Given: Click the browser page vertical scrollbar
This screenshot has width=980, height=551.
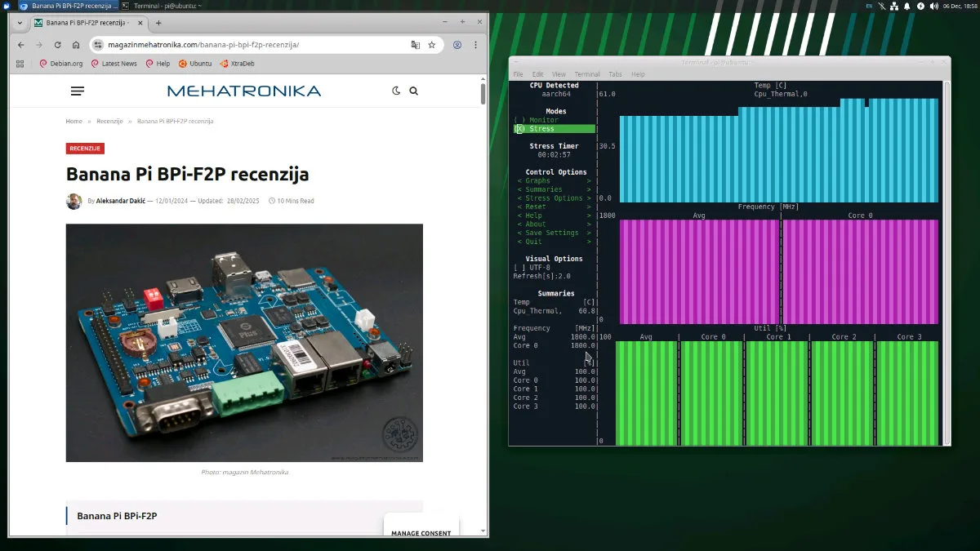Looking at the screenshot, I should coord(483,94).
